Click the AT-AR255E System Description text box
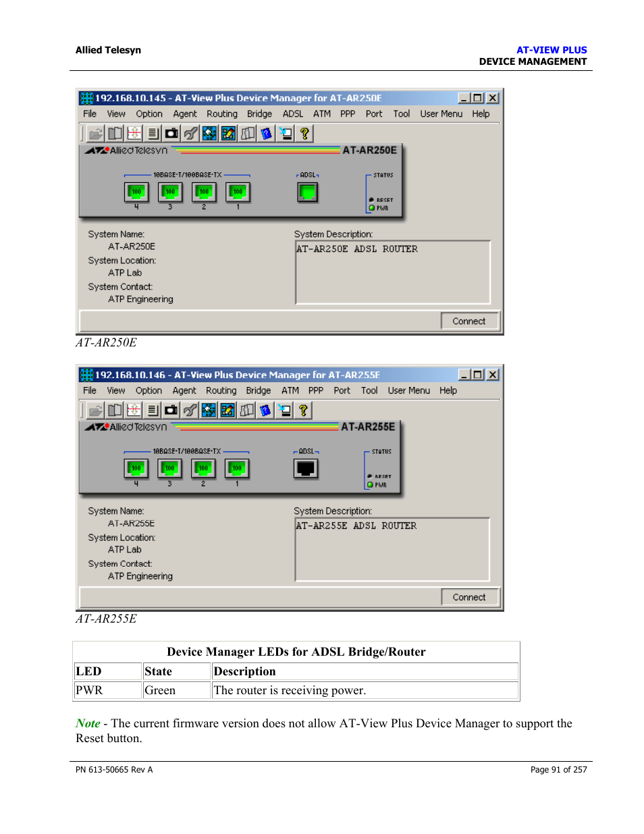This screenshot has height=834, width=644. pyautogui.click(x=392, y=550)
